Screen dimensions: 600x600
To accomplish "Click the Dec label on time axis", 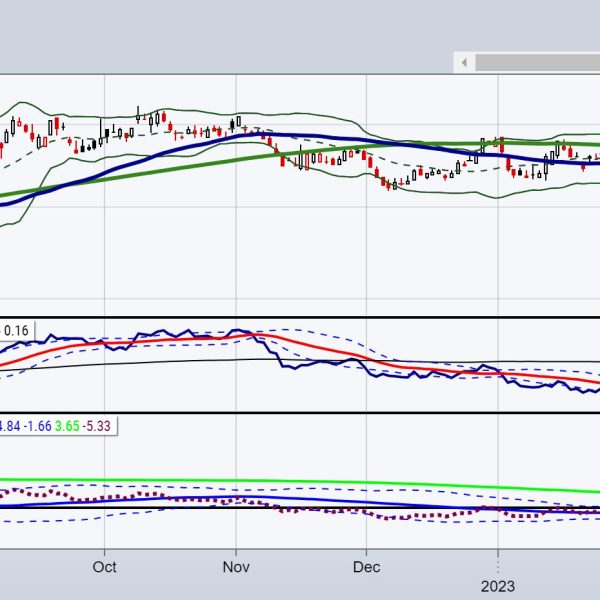I will point(366,566).
